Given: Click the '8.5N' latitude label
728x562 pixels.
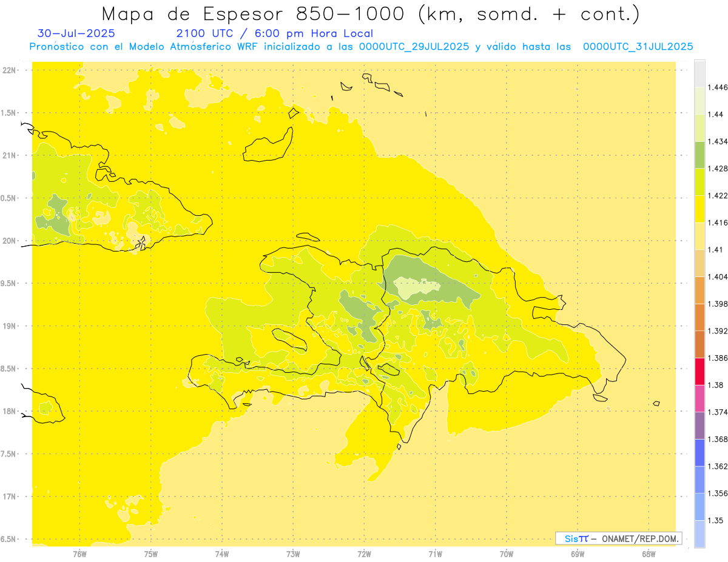Looking at the screenshot, I should [x=9, y=369].
